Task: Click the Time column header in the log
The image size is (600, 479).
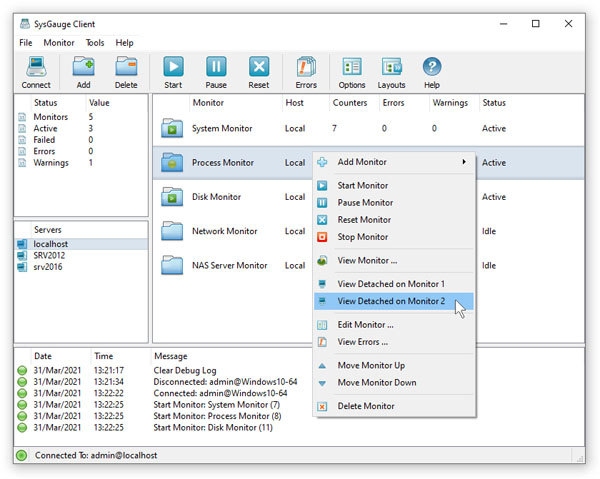Action: point(104,356)
